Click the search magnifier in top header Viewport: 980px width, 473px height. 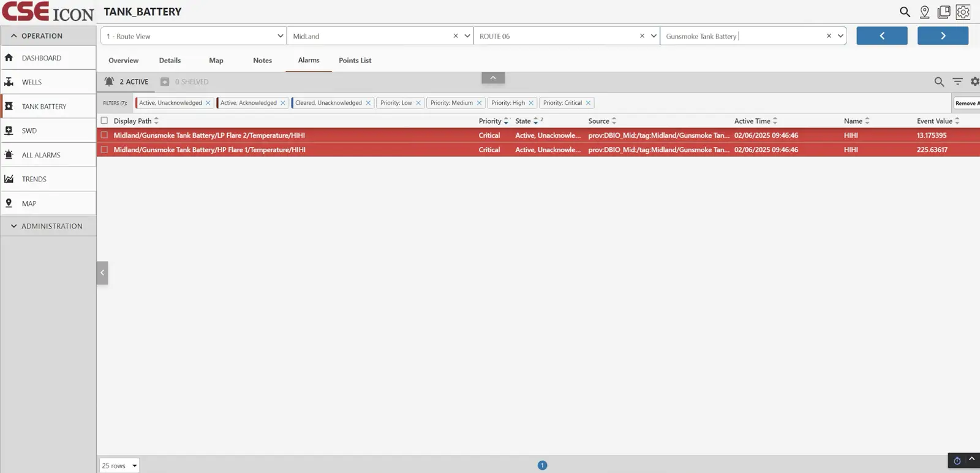(x=905, y=12)
